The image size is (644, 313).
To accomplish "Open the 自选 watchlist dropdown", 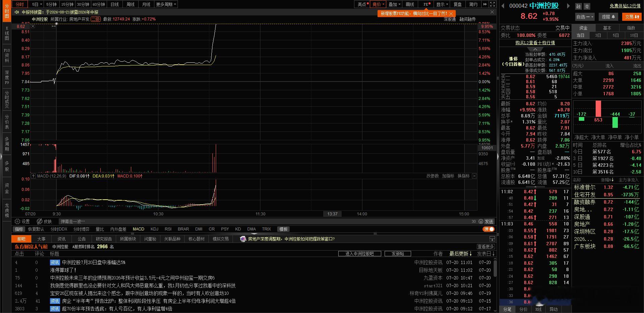I will pos(585,16).
